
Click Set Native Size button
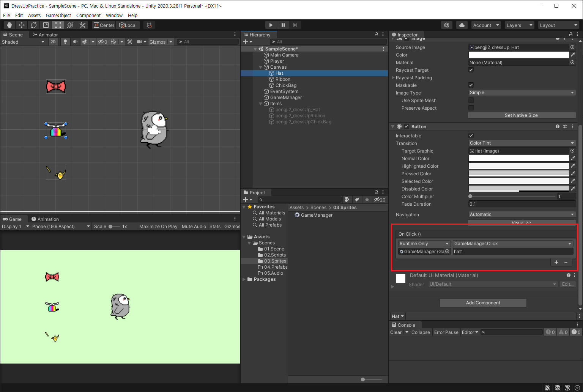[x=522, y=115]
